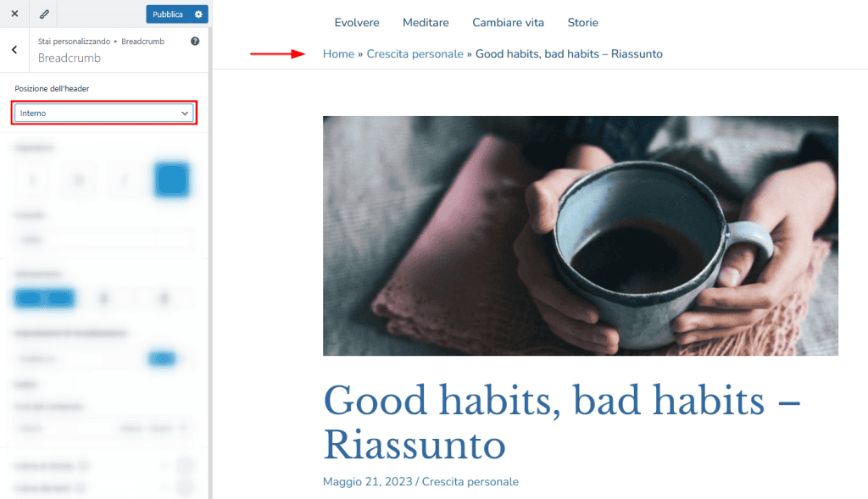
Task: Go back using the left chevron arrow
Action: (x=14, y=49)
